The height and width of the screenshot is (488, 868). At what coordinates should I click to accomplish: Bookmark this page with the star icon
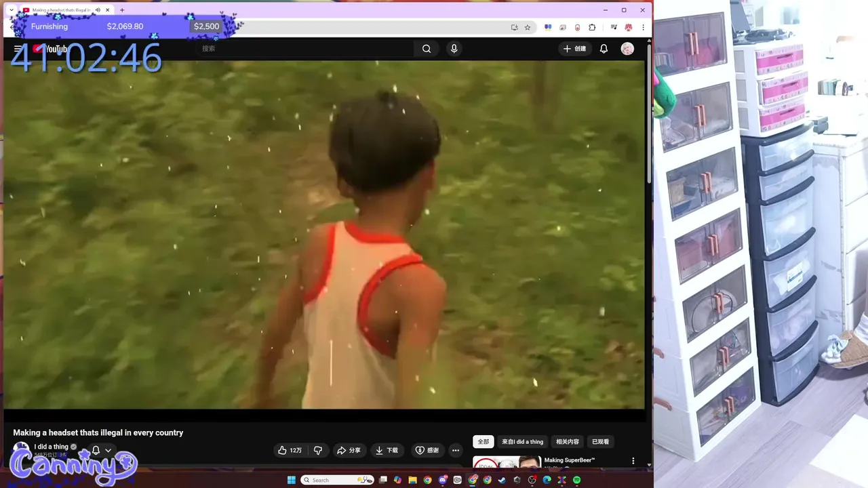pos(528,27)
